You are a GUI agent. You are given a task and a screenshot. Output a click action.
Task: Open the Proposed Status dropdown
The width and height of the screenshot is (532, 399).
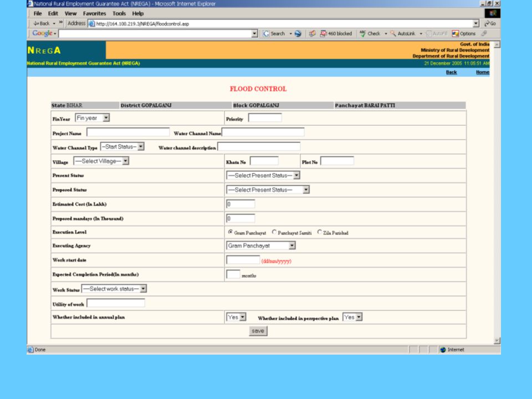click(268, 190)
